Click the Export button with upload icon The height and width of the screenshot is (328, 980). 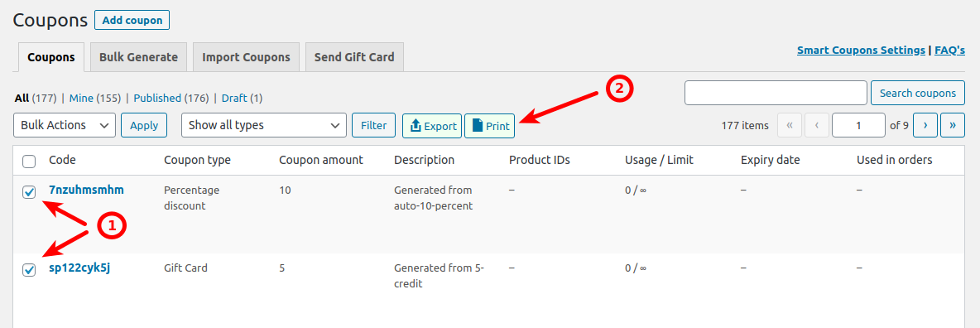coord(432,126)
